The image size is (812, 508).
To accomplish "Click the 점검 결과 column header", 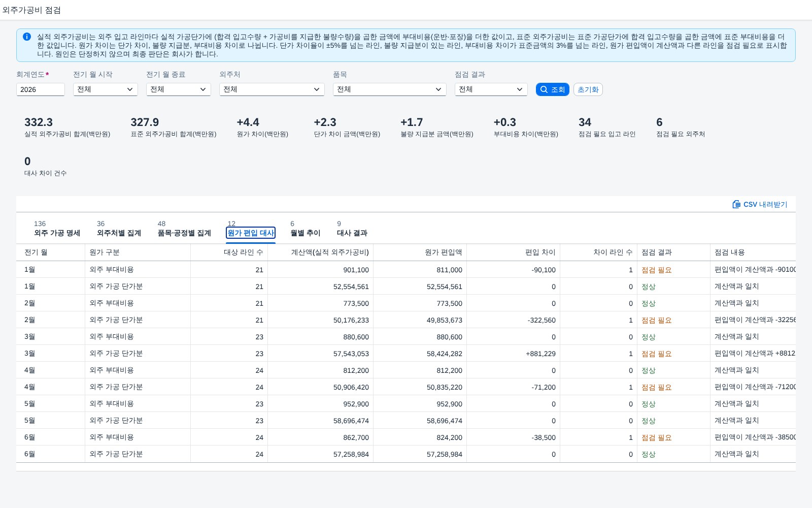I will tap(674, 252).
